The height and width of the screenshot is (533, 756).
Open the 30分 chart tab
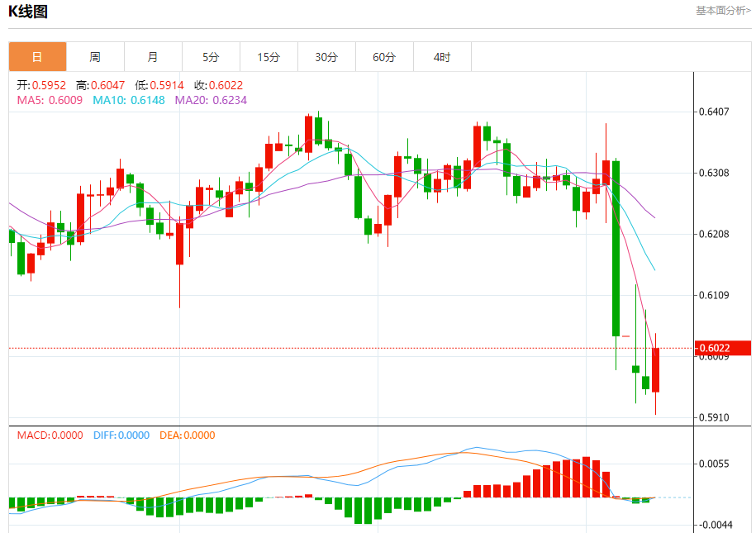point(327,57)
